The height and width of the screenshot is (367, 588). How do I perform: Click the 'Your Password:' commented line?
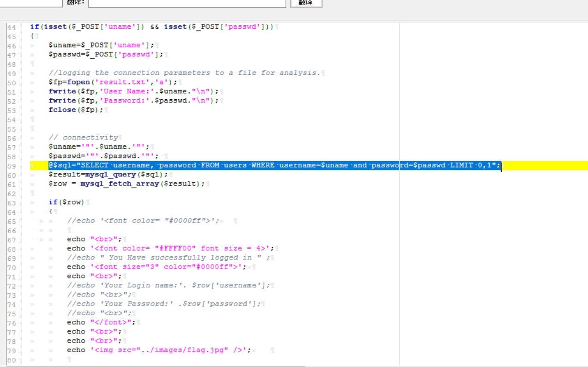tap(163, 304)
